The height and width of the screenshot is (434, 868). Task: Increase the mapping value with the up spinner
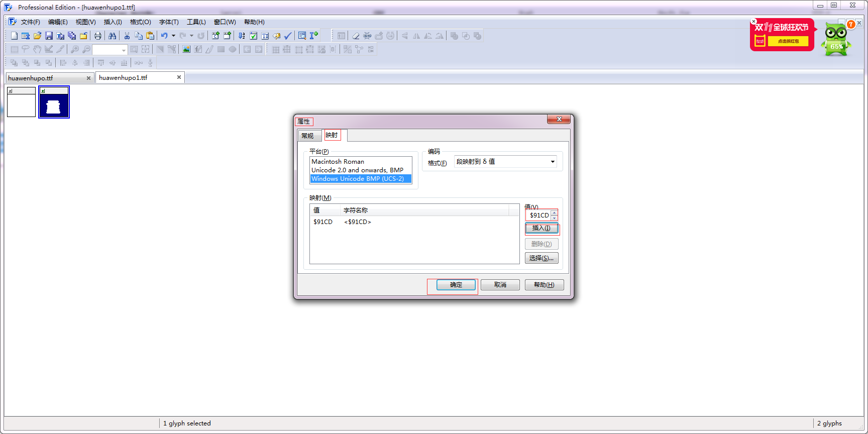point(554,213)
